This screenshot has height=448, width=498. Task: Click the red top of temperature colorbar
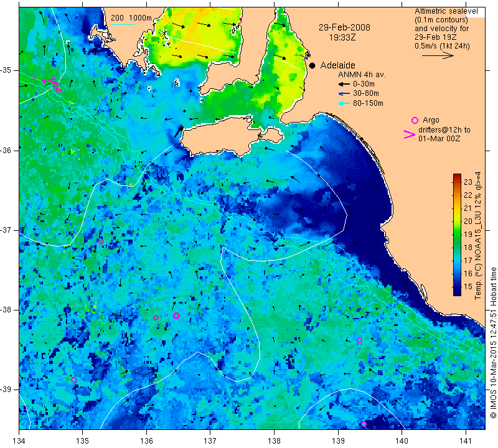click(x=457, y=176)
